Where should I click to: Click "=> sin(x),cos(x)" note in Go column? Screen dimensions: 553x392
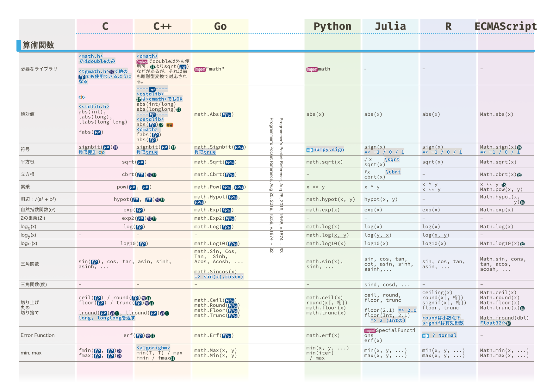(219, 277)
